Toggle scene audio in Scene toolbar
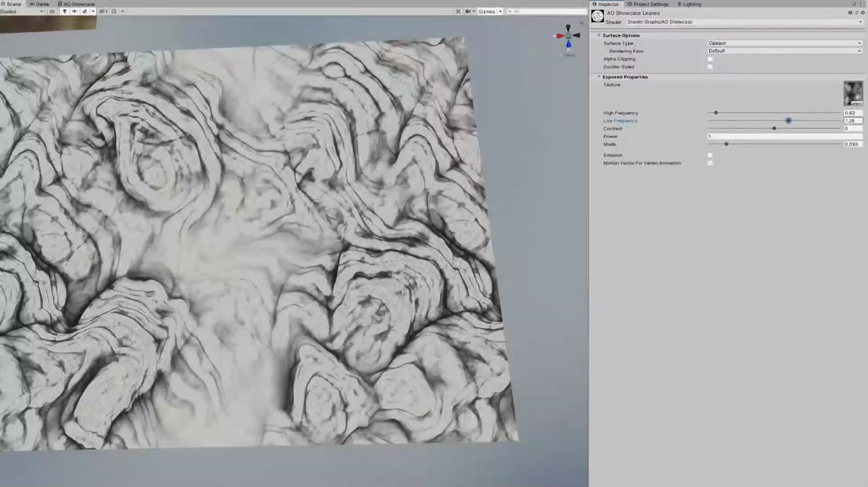 [x=75, y=11]
